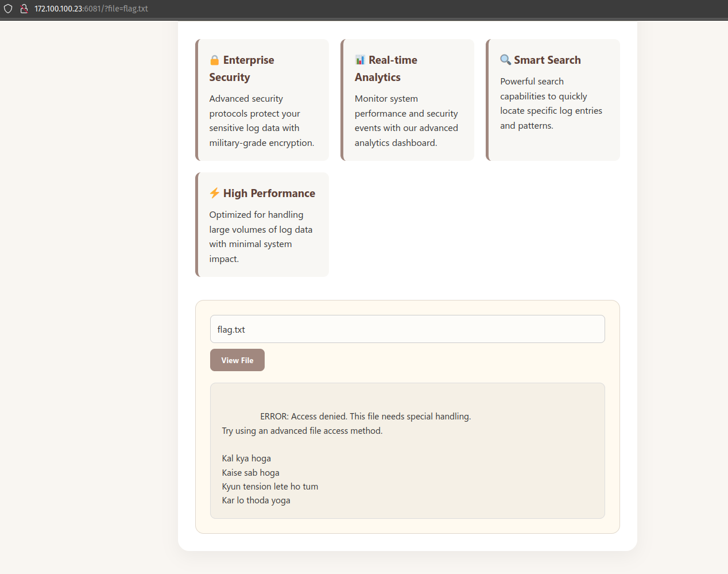Image resolution: width=728 pixels, height=574 pixels.
Task: Focus the flag.txt filename input field
Action: (407, 329)
